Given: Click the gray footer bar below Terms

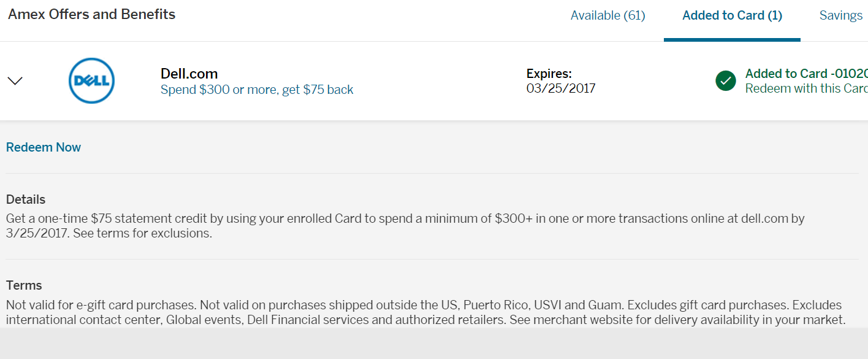Looking at the screenshot, I should tap(434, 343).
